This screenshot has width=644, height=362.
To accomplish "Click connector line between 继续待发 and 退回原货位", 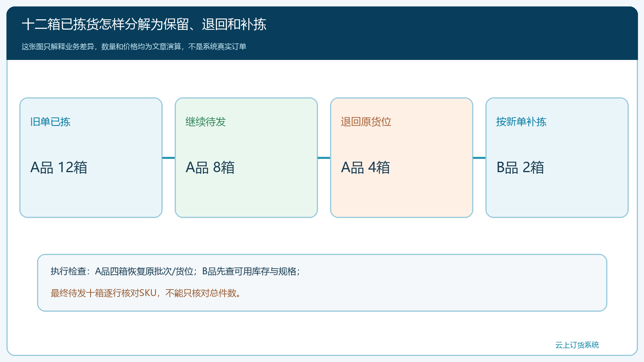I will (324, 158).
